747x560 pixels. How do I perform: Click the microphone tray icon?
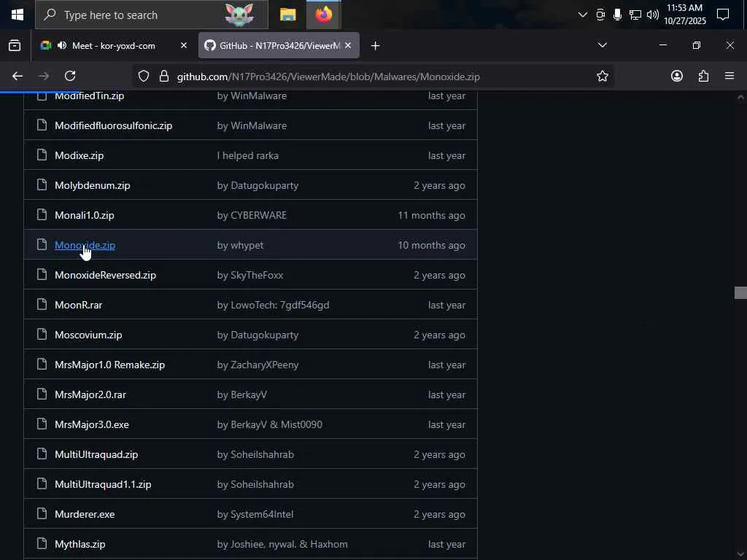tap(617, 15)
